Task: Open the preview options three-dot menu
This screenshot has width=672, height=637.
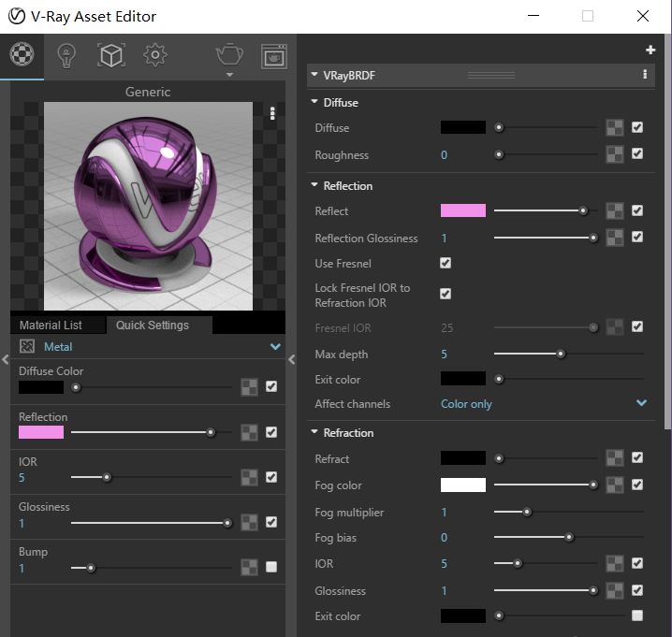Action: click(272, 113)
